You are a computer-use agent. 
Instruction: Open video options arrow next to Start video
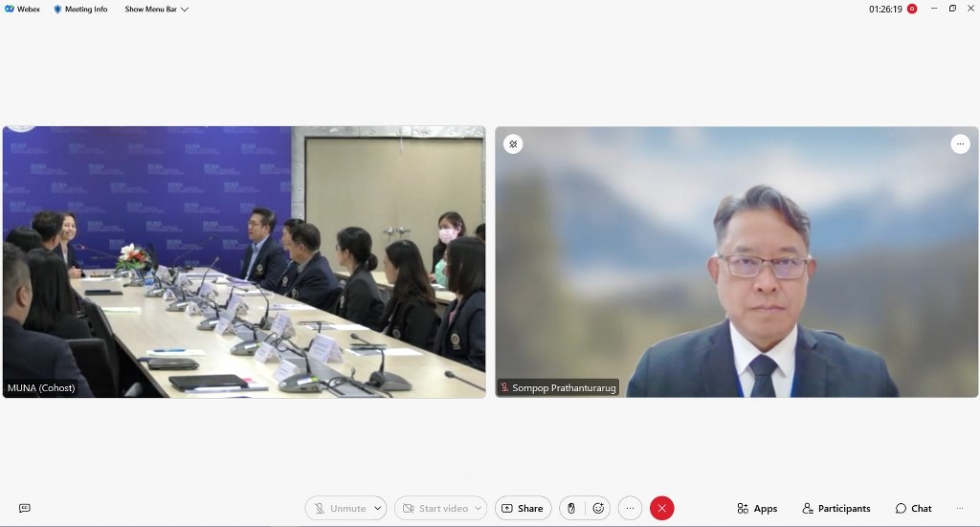click(479, 508)
